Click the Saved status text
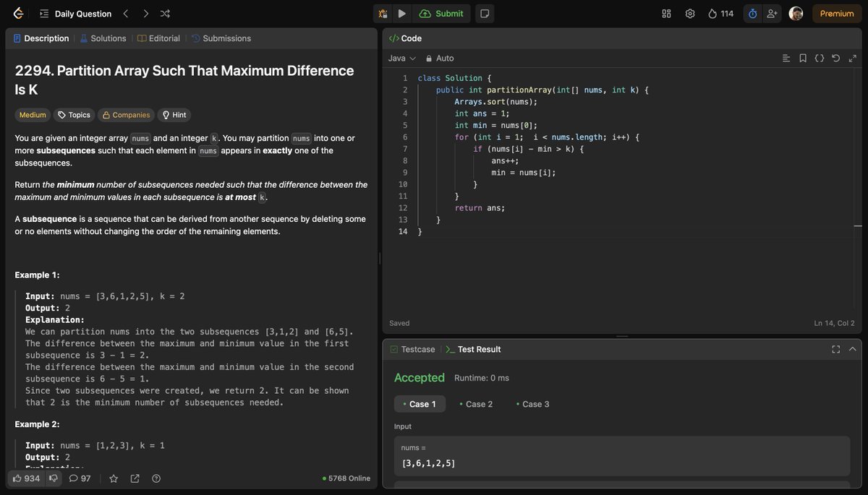The image size is (868, 495). coord(399,323)
